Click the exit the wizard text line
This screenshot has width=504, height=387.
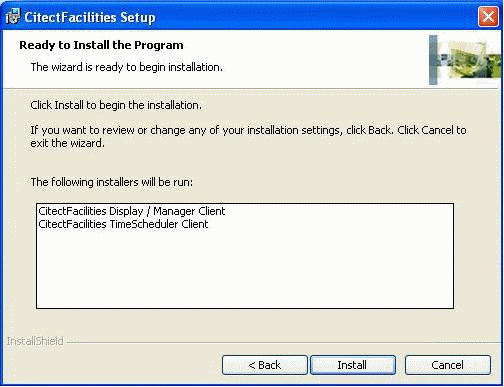click(x=68, y=143)
